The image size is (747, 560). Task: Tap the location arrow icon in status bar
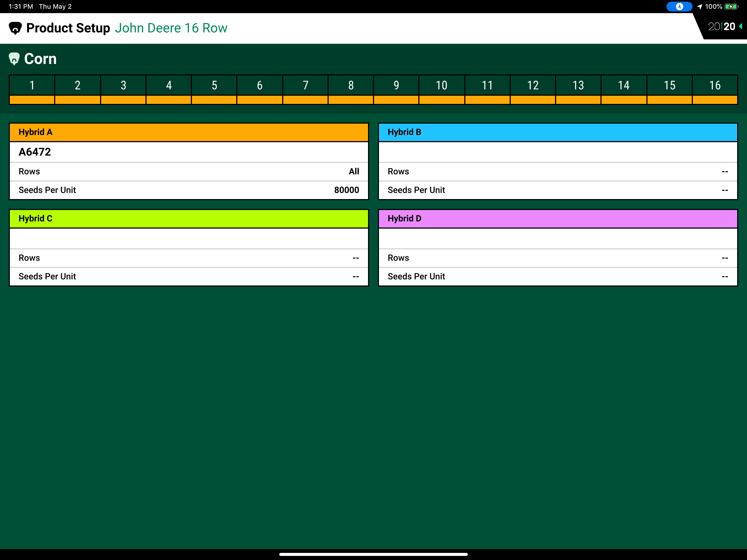[700, 6]
